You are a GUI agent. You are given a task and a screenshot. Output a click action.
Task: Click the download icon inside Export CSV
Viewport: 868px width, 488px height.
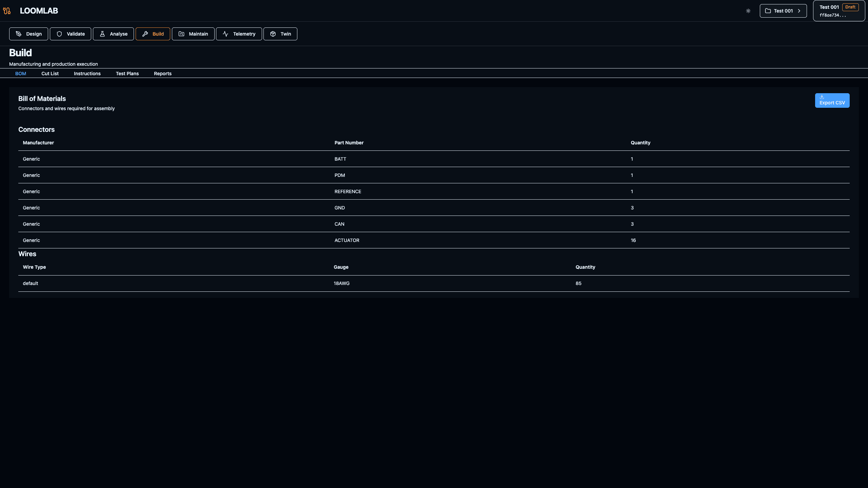[822, 97]
